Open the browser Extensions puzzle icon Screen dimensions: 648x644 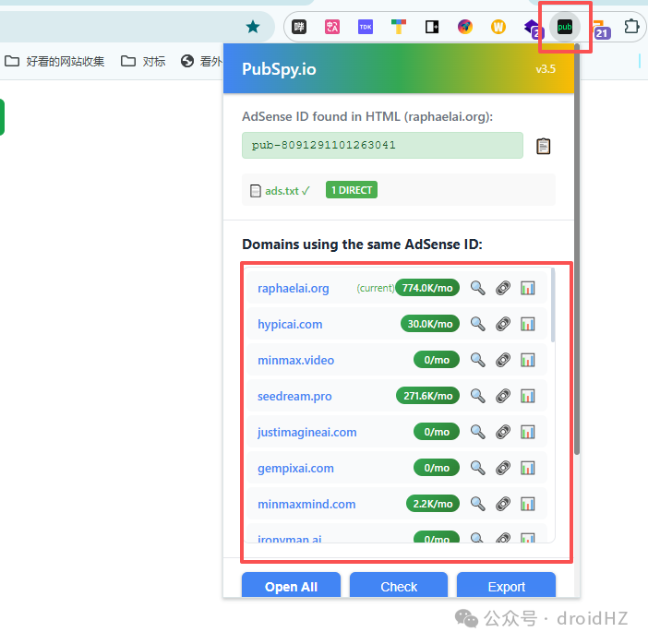(631, 28)
